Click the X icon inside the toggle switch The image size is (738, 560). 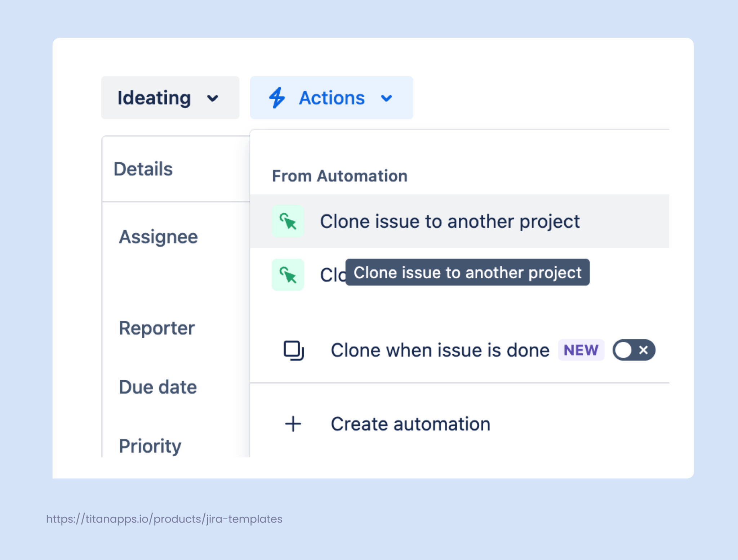[x=644, y=350]
